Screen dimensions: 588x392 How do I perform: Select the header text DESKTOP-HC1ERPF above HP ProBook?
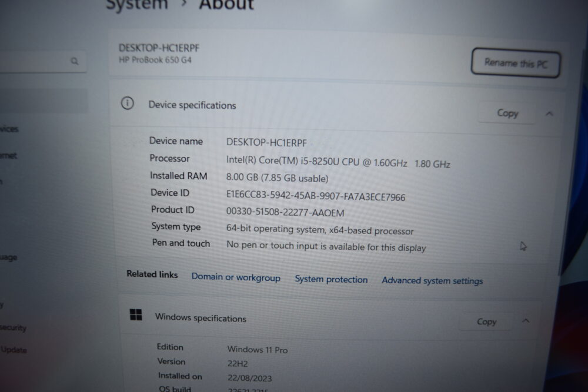pos(159,48)
